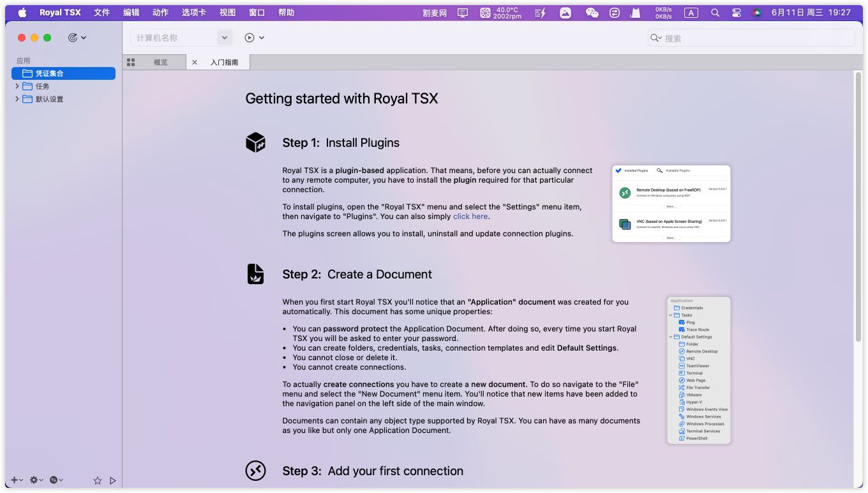Screen dimensions: 868x493
Task: Click the Step 2 document icon
Action: (255, 274)
